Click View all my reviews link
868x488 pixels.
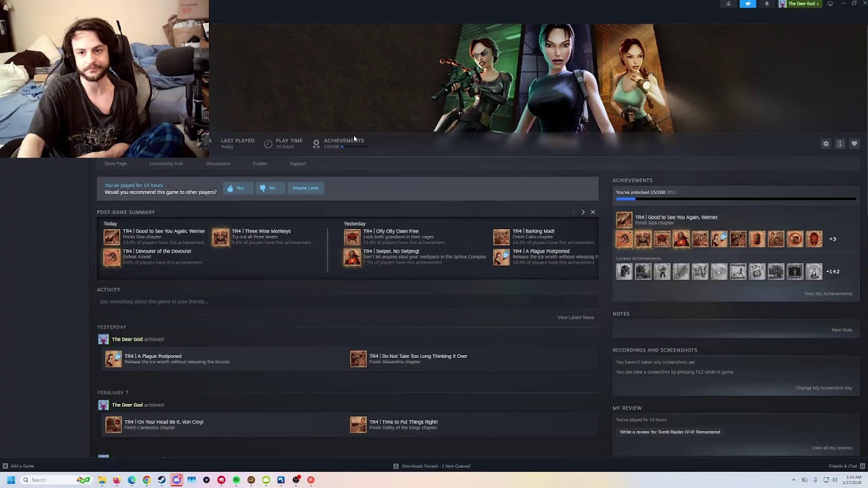point(832,448)
